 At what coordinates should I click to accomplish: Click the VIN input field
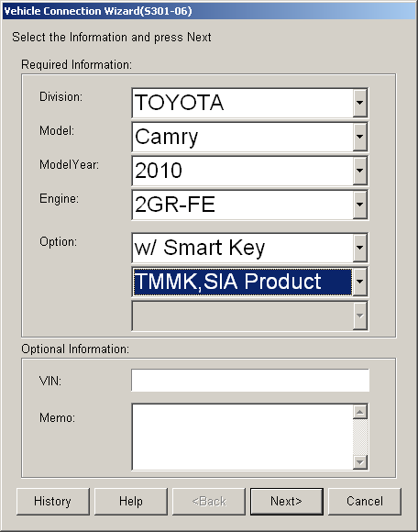coord(250,381)
